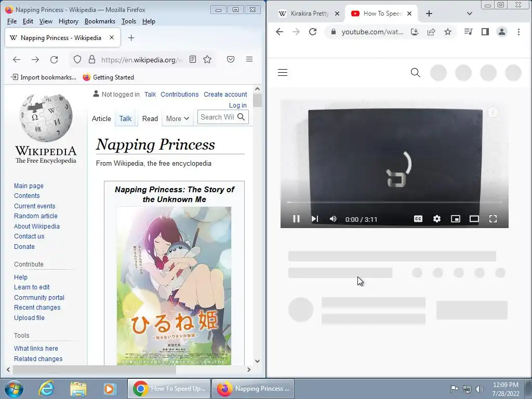Toggle Firefox reader view icon
The height and width of the screenshot is (399, 532).
[192, 59]
